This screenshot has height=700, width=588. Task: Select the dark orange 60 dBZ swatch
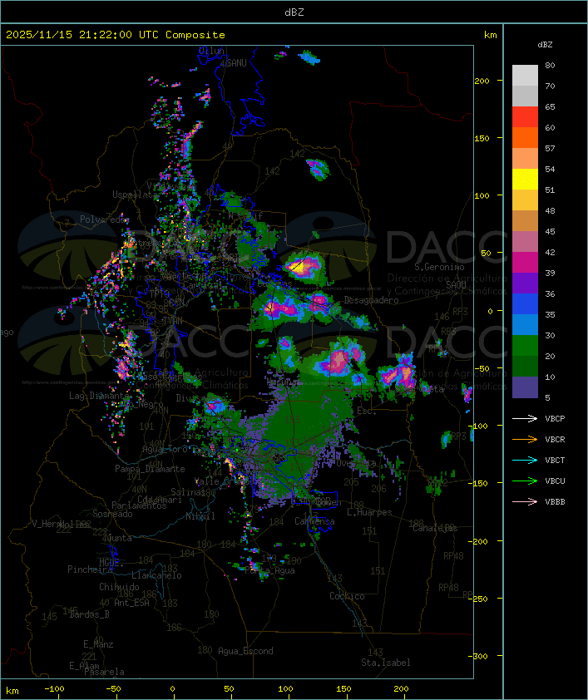pyautogui.click(x=525, y=137)
